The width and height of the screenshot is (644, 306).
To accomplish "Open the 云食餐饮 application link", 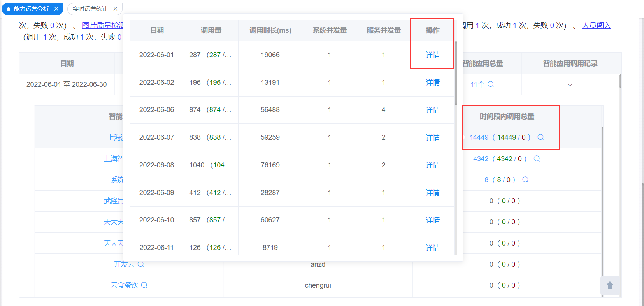I will [x=124, y=285].
